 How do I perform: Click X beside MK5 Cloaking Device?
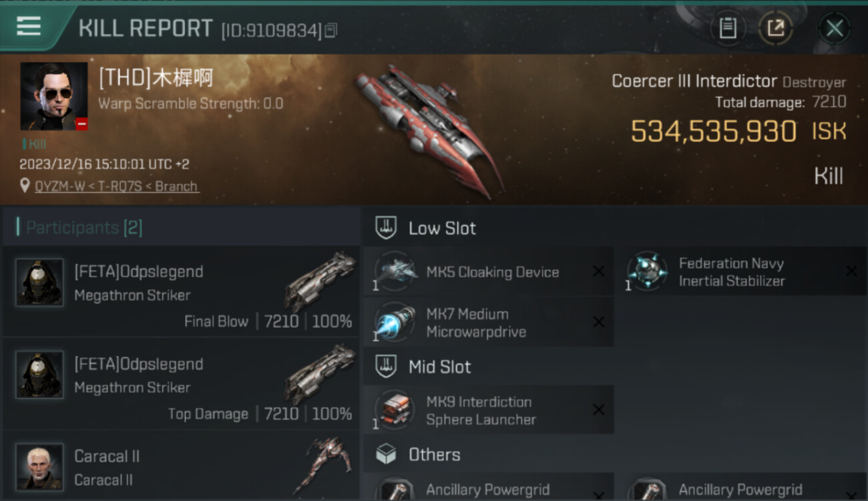pos(598,271)
